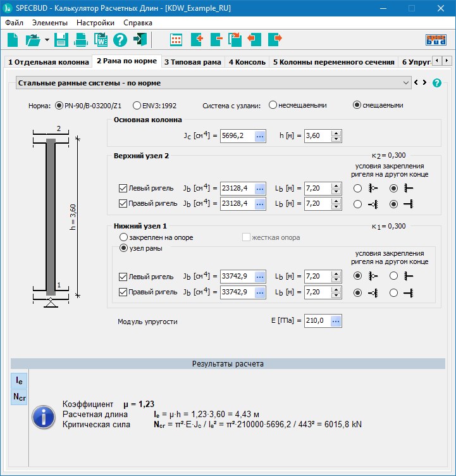This screenshot has height=476, width=456.
Task: Expand the Стальные рамные системы dropdown
Action: coord(406,83)
